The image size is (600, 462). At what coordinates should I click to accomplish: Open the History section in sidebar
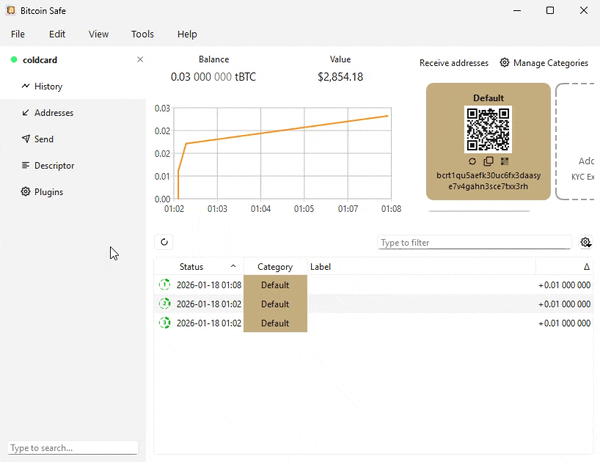[x=73, y=86]
